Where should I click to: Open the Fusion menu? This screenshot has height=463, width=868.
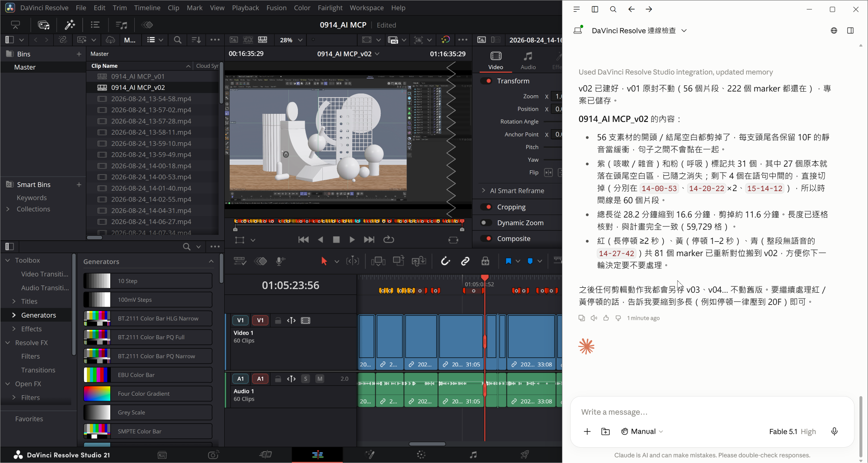pyautogui.click(x=276, y=8)
